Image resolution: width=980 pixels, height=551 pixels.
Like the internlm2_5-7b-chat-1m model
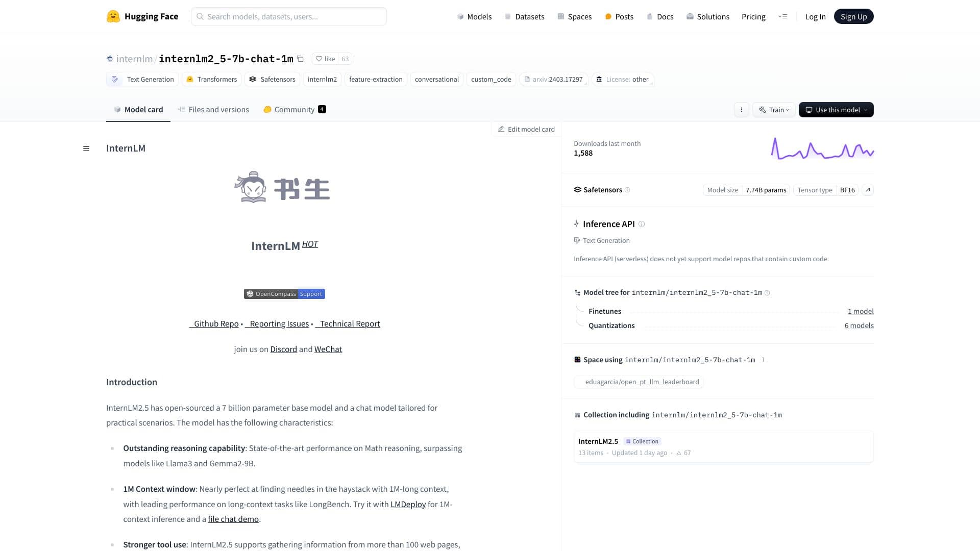[x=325, y=59]
